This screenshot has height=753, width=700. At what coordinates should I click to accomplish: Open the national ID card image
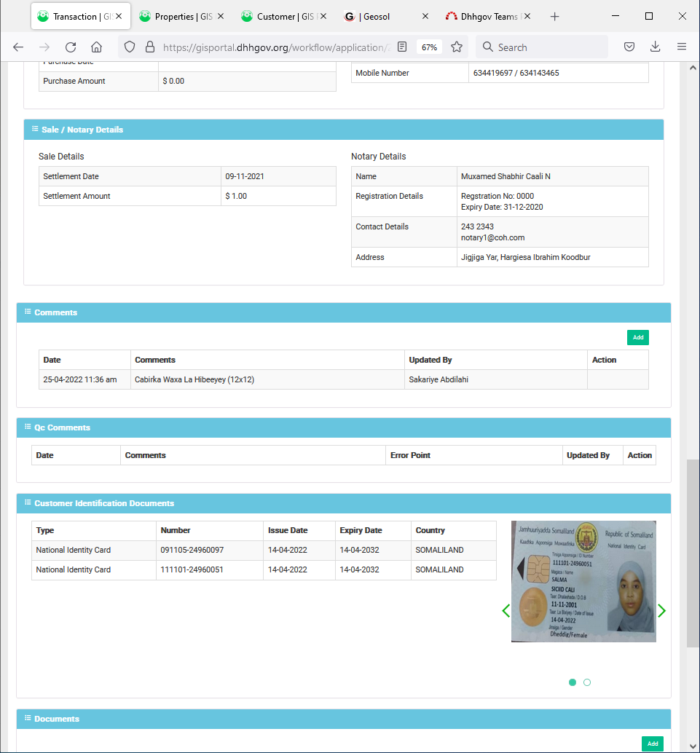click(x=583, y=582)
